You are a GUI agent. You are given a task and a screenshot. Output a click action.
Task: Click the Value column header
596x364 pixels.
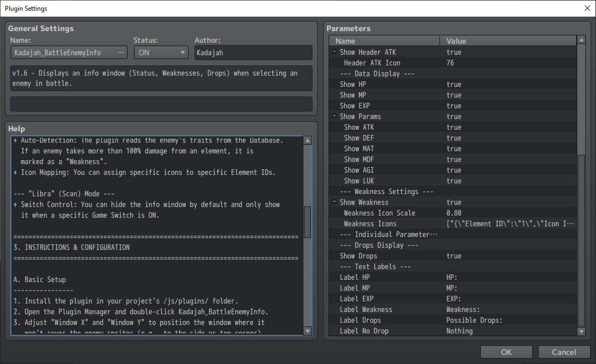[x=508, y=41]
